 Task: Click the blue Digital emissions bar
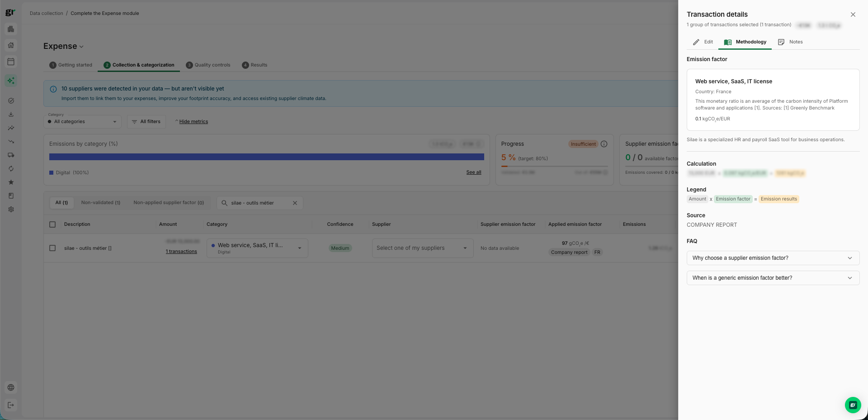coord(267,157)
